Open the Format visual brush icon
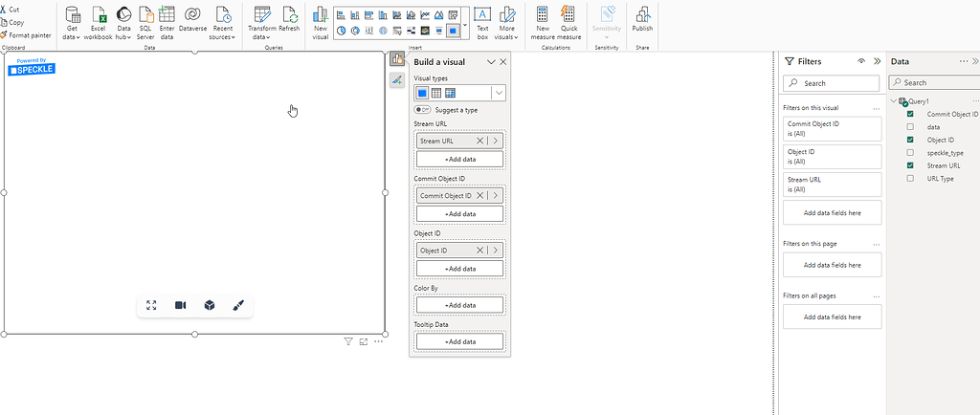980x415 pixels. pos(397,80)
